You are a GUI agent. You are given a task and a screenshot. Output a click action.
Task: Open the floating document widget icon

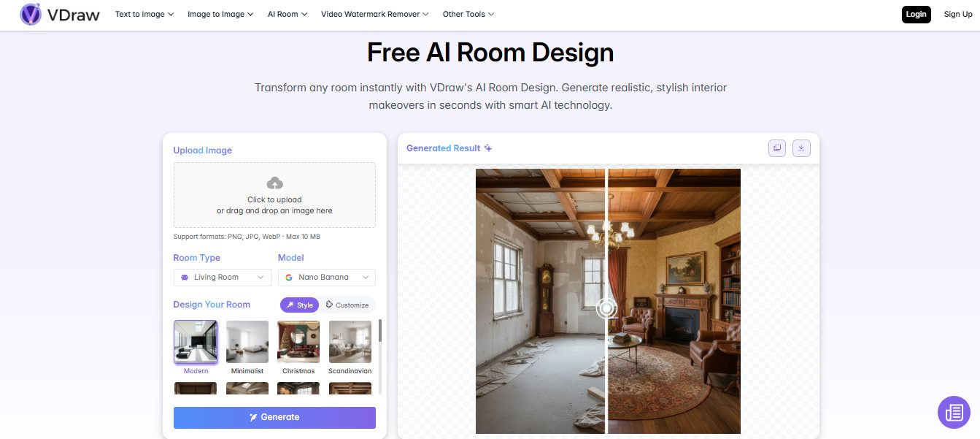[x=954, y=413]
